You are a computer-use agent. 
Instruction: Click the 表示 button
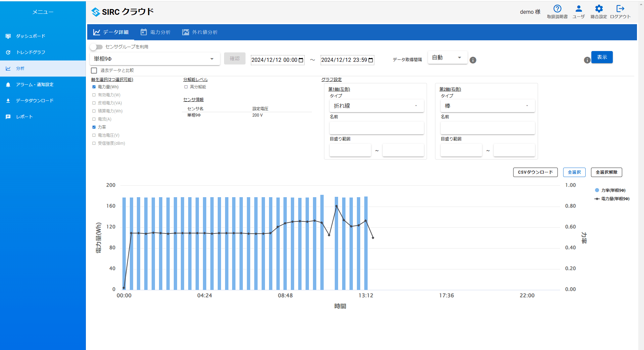[x=602, y=57]
